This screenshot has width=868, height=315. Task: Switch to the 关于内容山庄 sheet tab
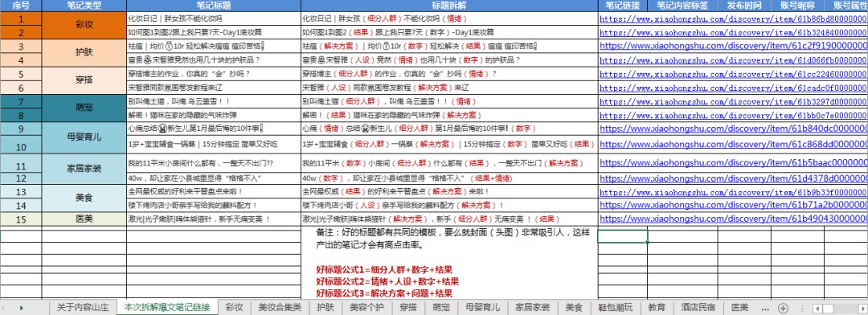[x=83, y=308]
